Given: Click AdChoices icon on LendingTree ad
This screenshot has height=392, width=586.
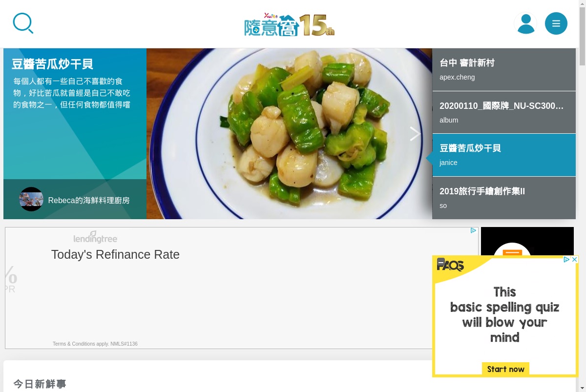Looking at the screenshot, I should (473, 230).
